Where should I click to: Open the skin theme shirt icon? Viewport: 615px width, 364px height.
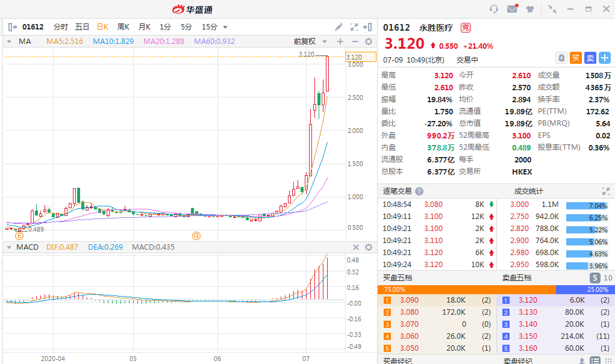pos(530,9)
